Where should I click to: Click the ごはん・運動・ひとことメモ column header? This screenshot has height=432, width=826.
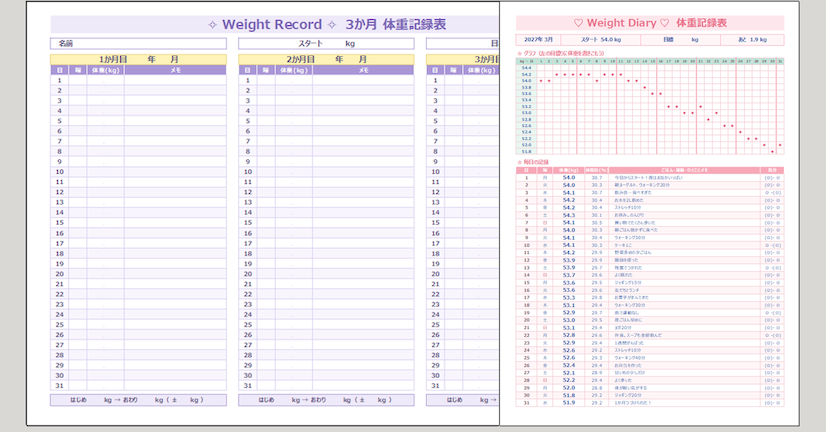coord(685,170)
